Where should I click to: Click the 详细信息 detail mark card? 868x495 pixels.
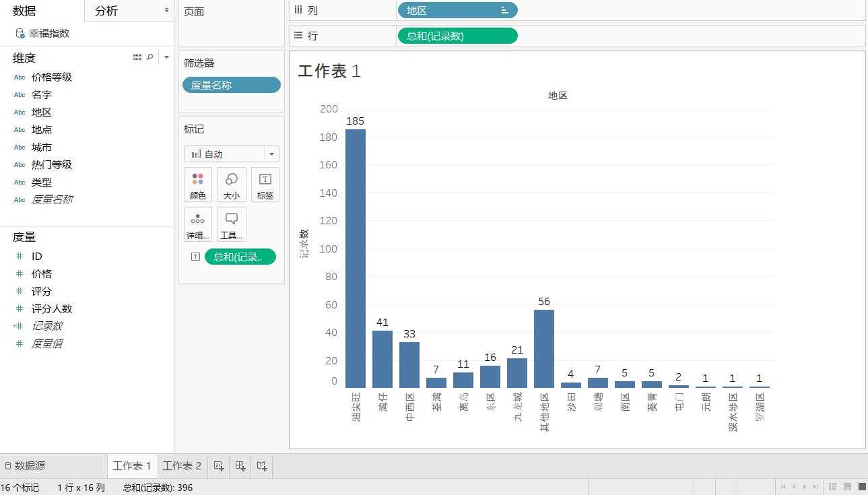(x=197, y=224)
